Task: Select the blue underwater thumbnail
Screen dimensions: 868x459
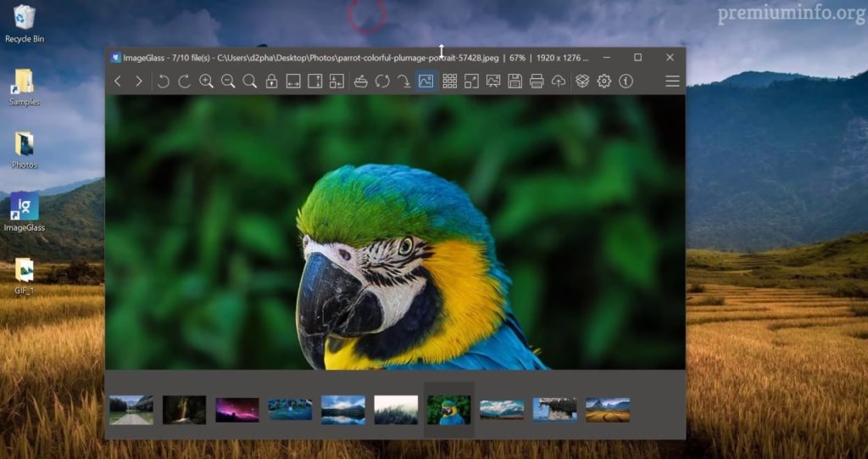Action: [290, 410]
